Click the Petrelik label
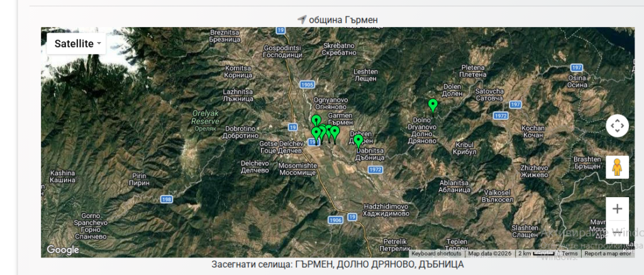 tap(395, 244)
